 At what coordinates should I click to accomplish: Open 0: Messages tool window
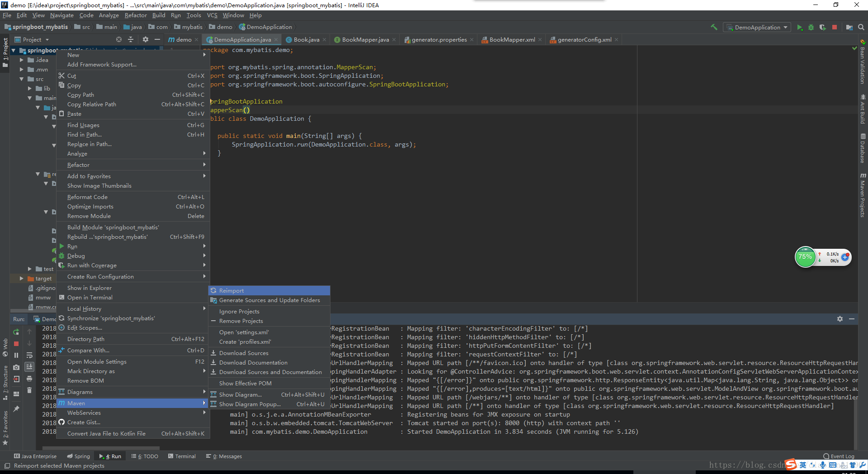coord(224,456)
